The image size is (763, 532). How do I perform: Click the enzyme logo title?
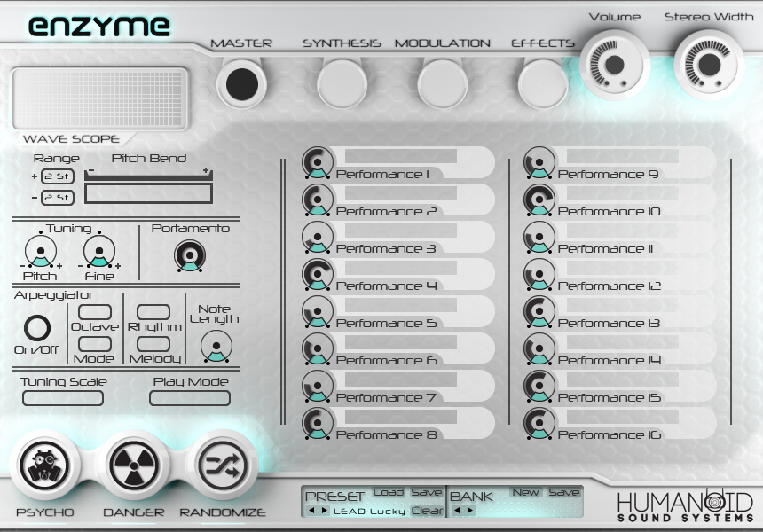pos(99,27)
